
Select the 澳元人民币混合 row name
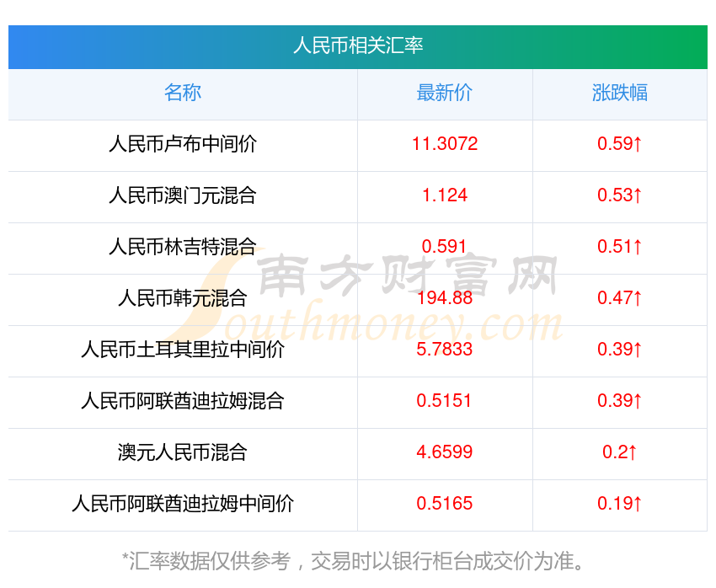tap(183, 452)
